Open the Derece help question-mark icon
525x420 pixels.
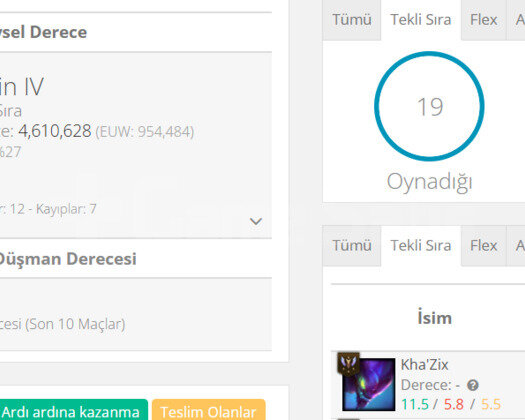click(x=472, y=385)
